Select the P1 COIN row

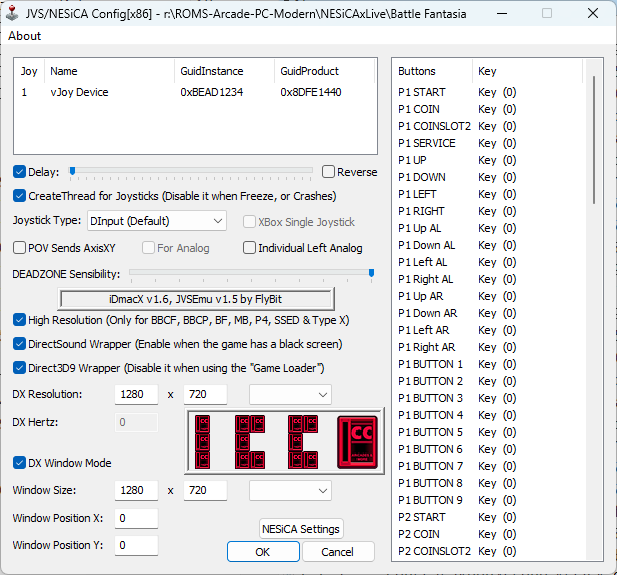pos(488,109)
